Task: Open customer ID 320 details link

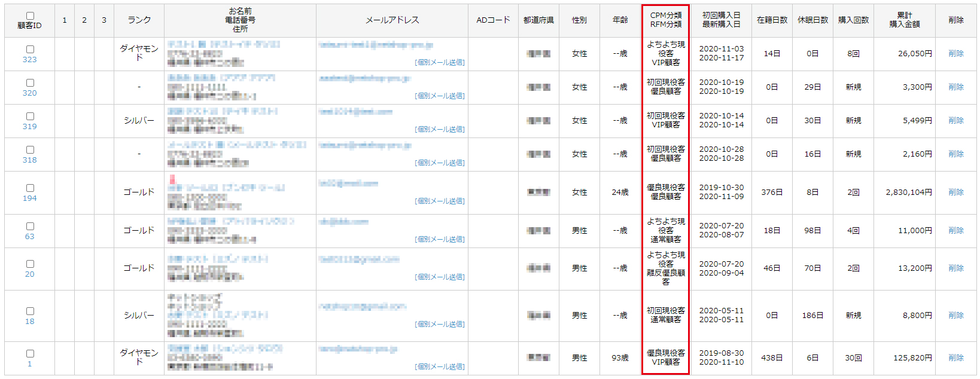Action: pos(29,93)
